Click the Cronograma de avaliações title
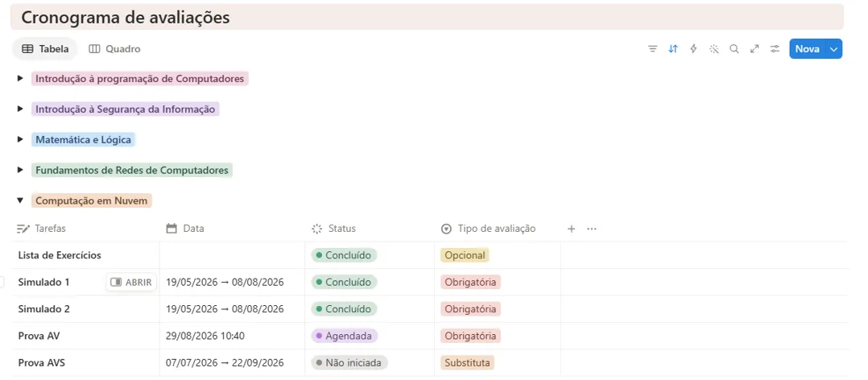The image size is (868, 380). [125, 17]
